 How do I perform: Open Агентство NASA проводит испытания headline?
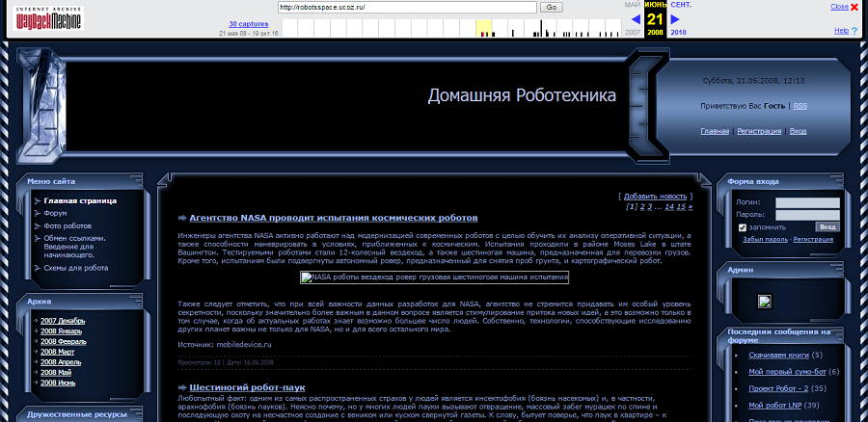[x=334, y=218]
